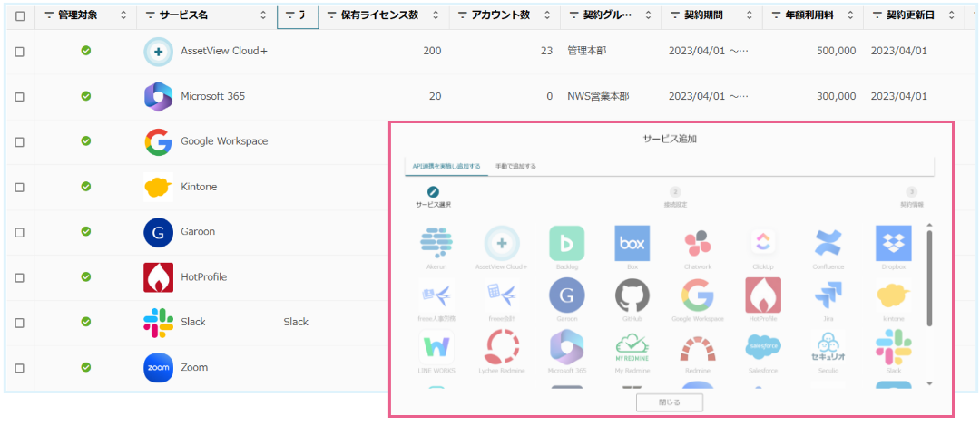
Task: Sort by the 年額利用料 column arrows
Action: point(850,15)
